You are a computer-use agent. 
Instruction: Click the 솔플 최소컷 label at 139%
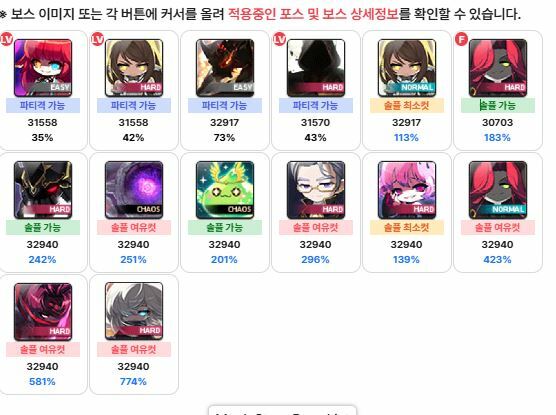pos(407,227)
